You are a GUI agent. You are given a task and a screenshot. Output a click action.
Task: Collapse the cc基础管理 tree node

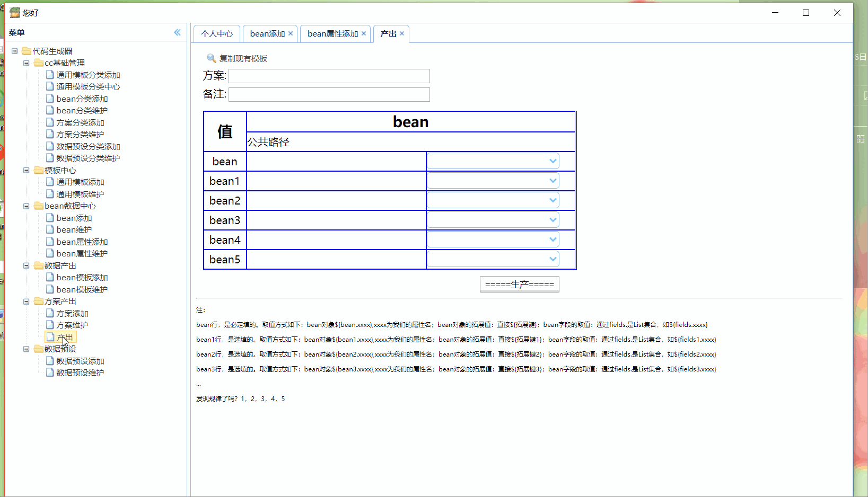26,63
